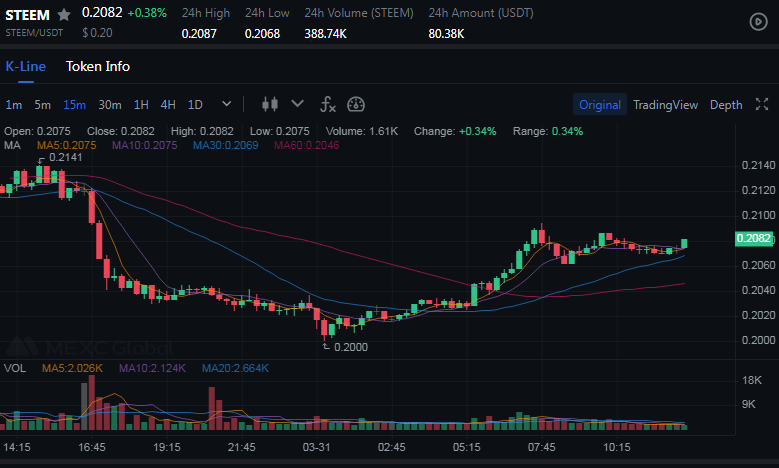Open the tutorial video play icon

pos(758,21)
